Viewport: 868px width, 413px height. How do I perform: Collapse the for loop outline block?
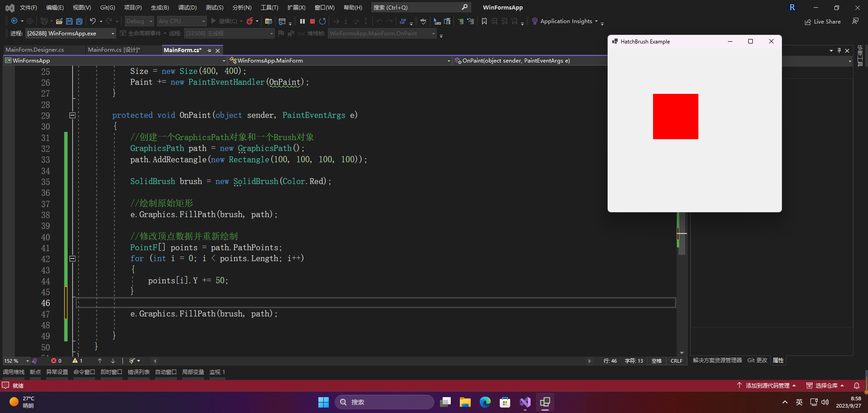coord(72,258)
